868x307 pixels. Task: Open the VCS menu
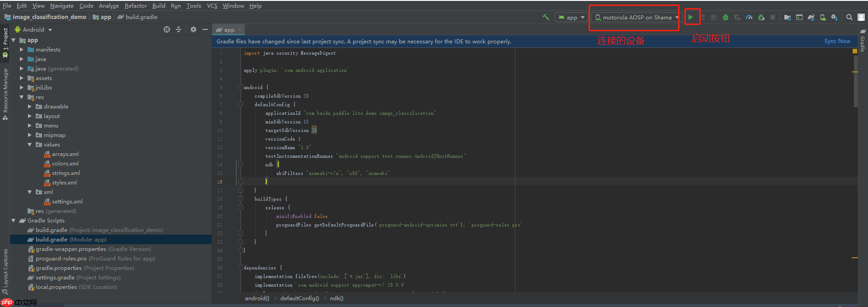coord(212,5)
